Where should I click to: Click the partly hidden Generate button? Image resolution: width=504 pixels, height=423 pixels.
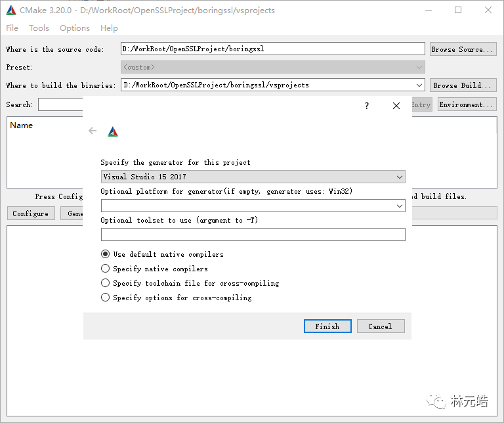pos(72,213)
